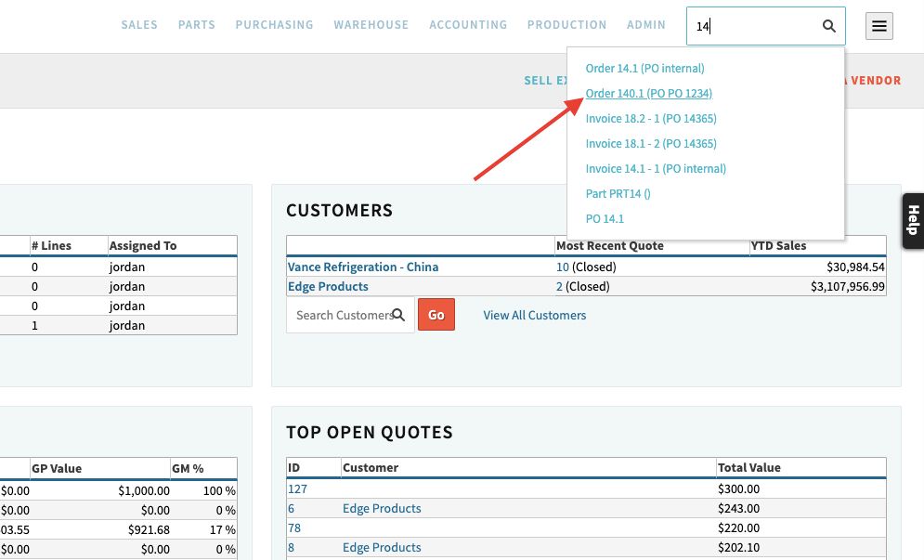The image size is (924, 560).
Task: Open the ADMIN menu
Action: (646, 25)
